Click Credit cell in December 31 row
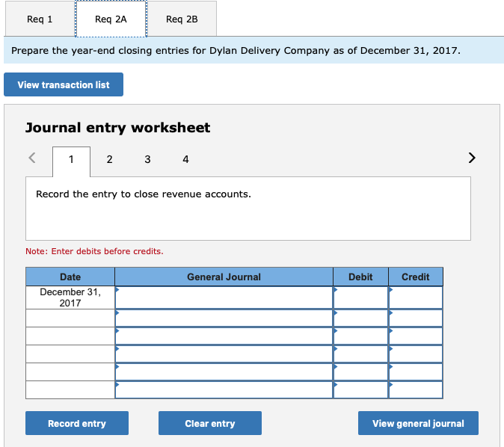Viewport: 504px width, 447px height. click(x=416, y=298)
